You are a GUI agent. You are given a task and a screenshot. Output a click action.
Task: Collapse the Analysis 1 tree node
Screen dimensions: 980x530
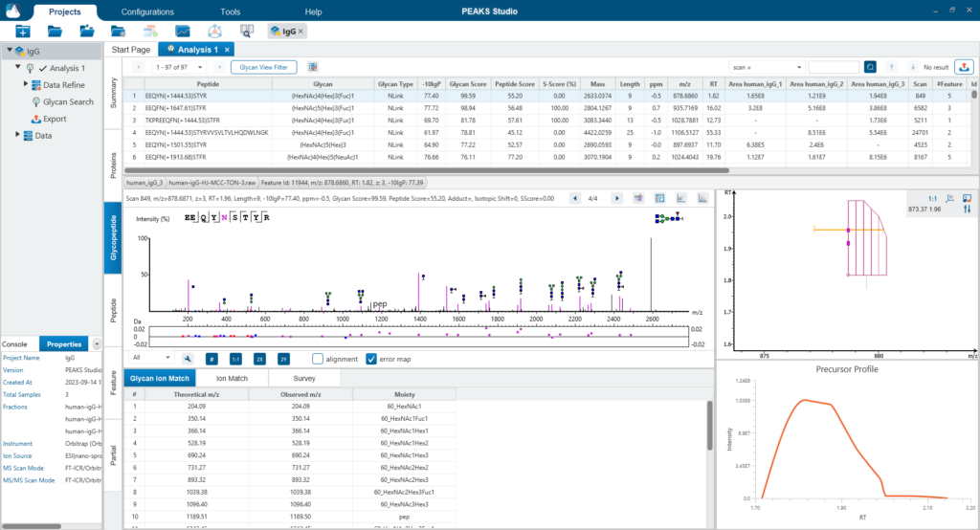coord(18,67)
